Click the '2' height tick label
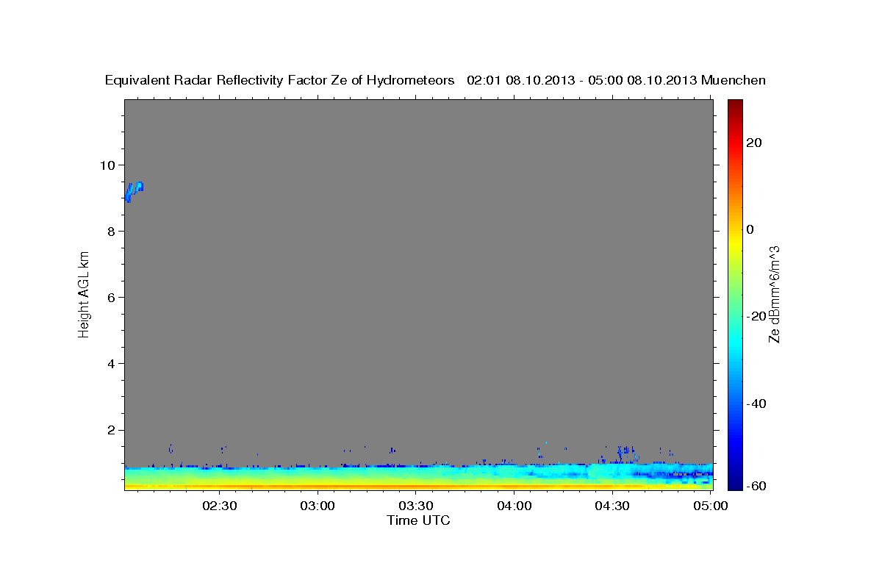 pyautogui.click(x=112, y=430)
